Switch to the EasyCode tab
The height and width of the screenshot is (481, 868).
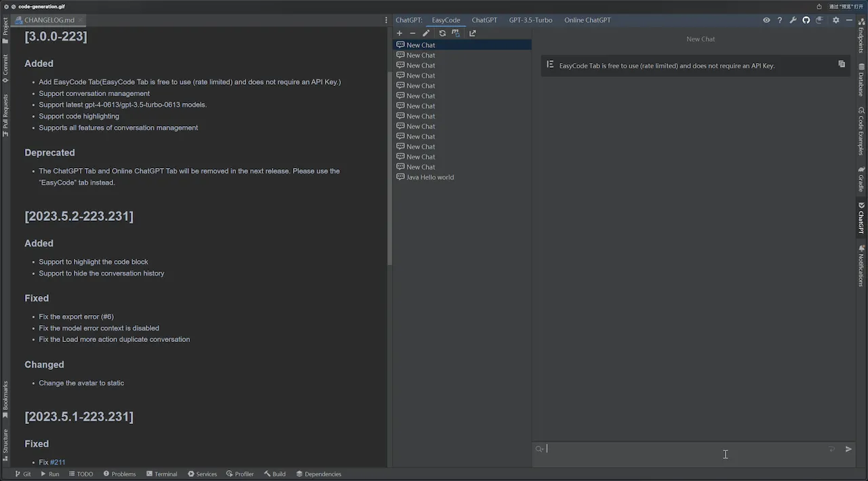tap(446, 20)
